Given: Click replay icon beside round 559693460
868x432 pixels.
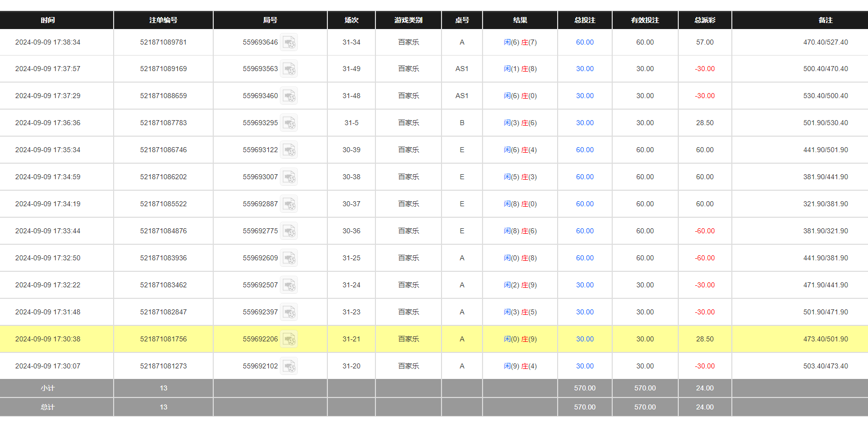Looking at the screenshot, I should (x=289, y=96).
